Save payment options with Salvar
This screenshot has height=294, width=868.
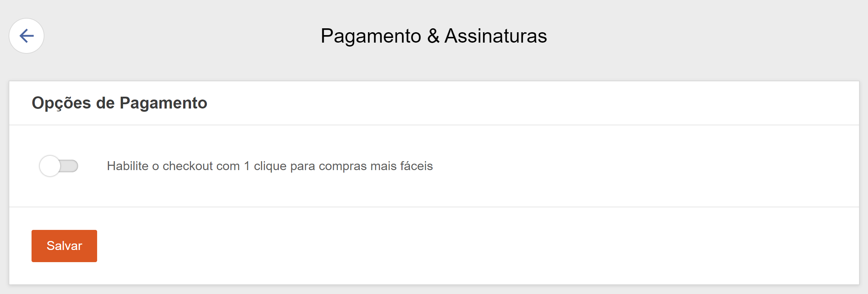pyautogui.click(x=64, y=246)
